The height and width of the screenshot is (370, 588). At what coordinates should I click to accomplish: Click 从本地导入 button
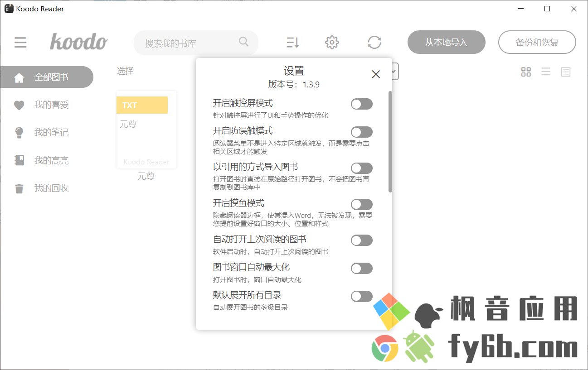pyautogui.click(x=447, y=43)
